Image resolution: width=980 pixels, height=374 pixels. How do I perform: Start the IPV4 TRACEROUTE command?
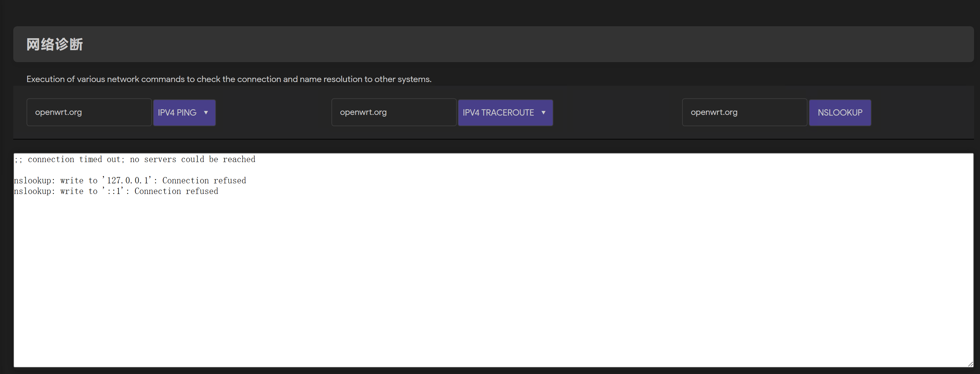coord(498,113)
